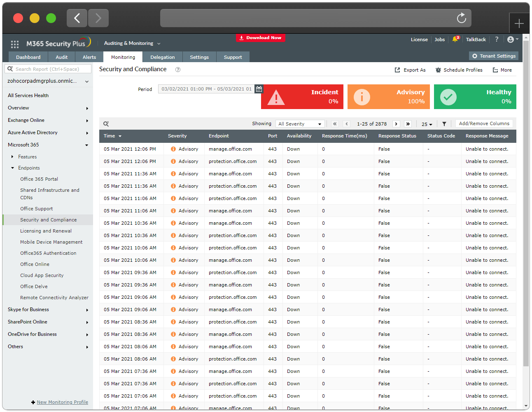Click the browser reload icon

point(462,18)
